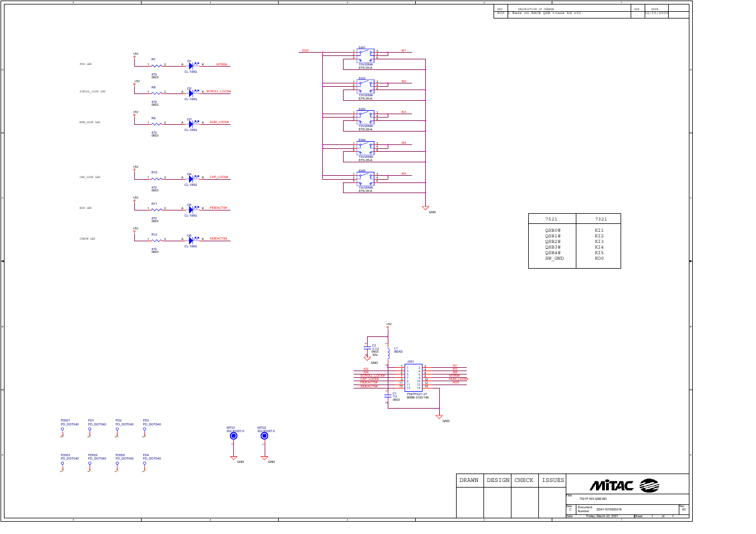The image size is (756, 534).
Task: Select GND symbol below connector J501
Action: coord(439,416)
